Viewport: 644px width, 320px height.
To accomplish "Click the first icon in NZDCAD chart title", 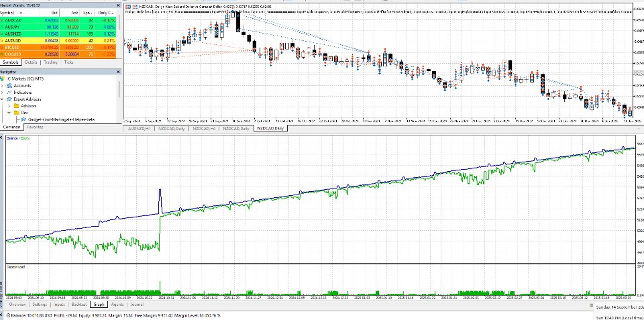I will click(x=127, y=7).
